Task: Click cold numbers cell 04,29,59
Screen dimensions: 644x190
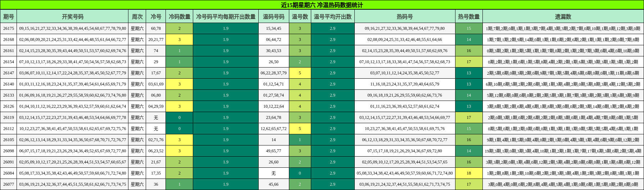Action: [x=156, y=106]
